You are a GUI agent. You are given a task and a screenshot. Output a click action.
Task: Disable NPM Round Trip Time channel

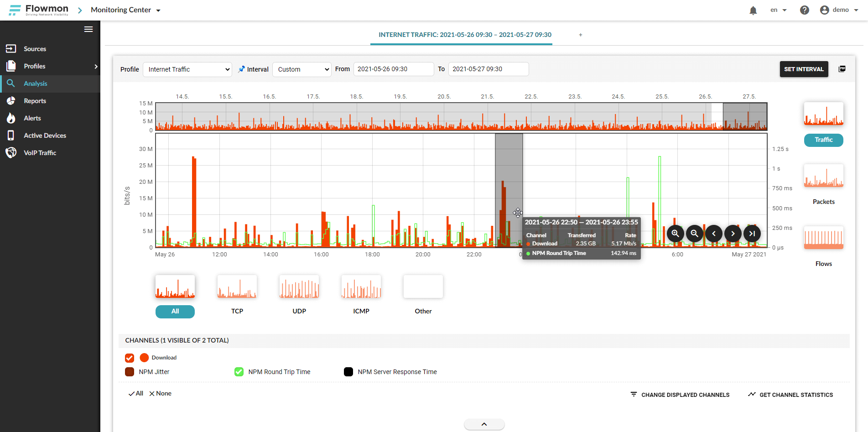[x=239, y=372]
